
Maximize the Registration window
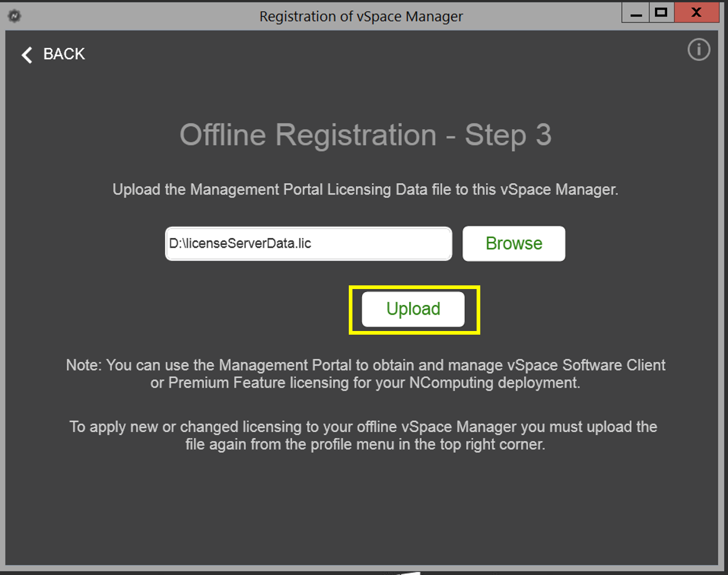pos(661,13)
